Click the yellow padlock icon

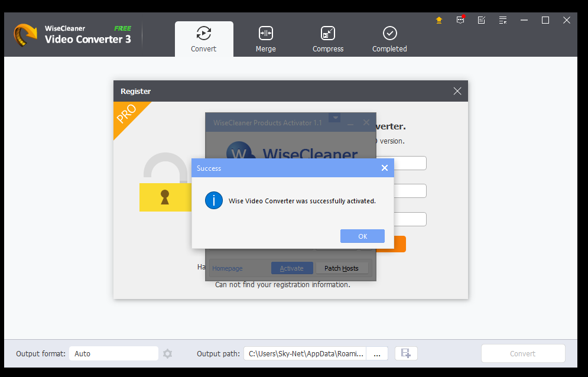point(165,182)
